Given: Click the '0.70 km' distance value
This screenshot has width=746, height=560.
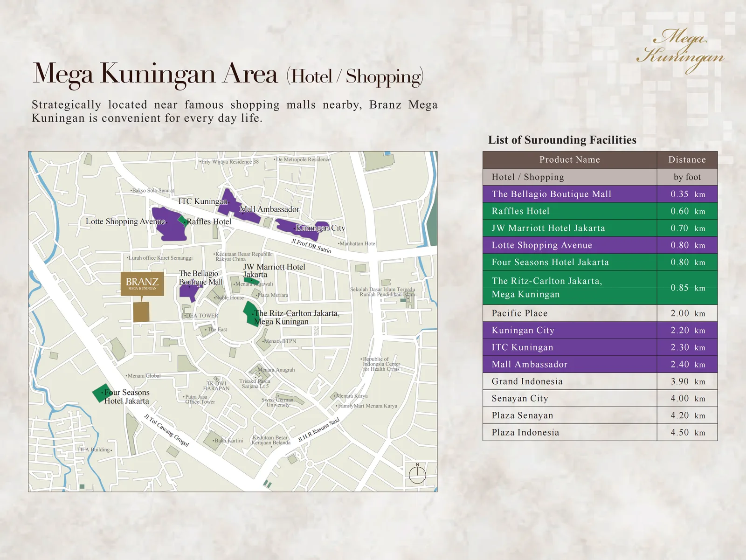Looking at the screenshot, I should [688, 228].
